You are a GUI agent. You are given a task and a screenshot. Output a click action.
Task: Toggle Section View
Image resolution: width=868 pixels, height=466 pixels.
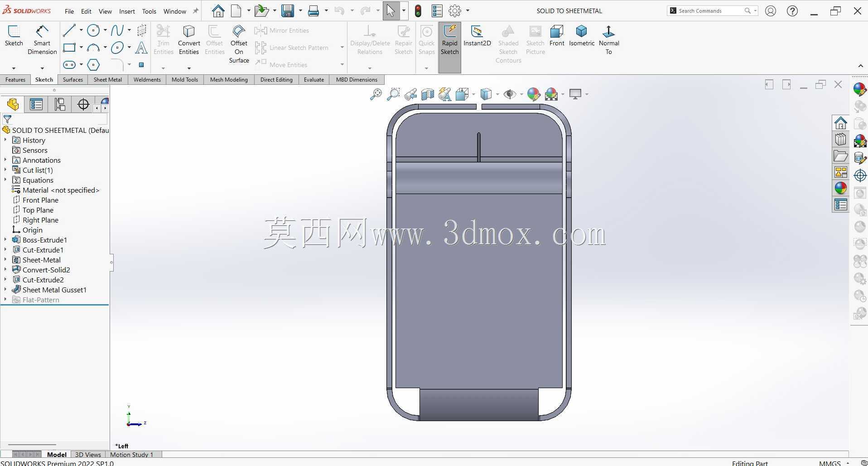pyautogui.click(x=427, y=94)
